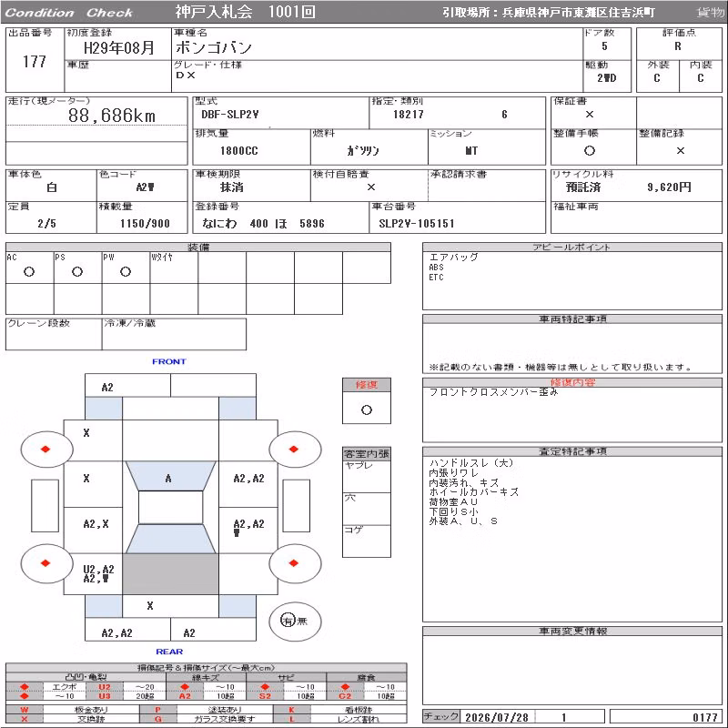
Task: Click the chassis number SLP2V-105151
Action: coord(417,223)
